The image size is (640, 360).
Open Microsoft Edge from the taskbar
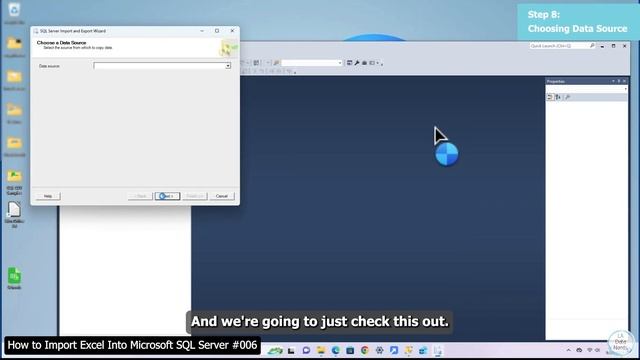click(x=336, y=350)
